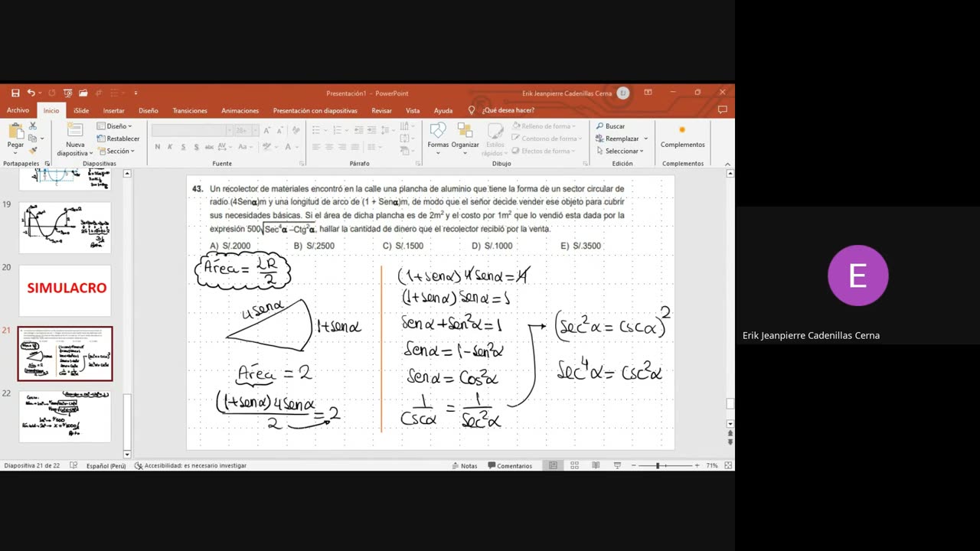Toggle the Notas pane
Screen dimensions: 980x551
(x=464, y=465)
